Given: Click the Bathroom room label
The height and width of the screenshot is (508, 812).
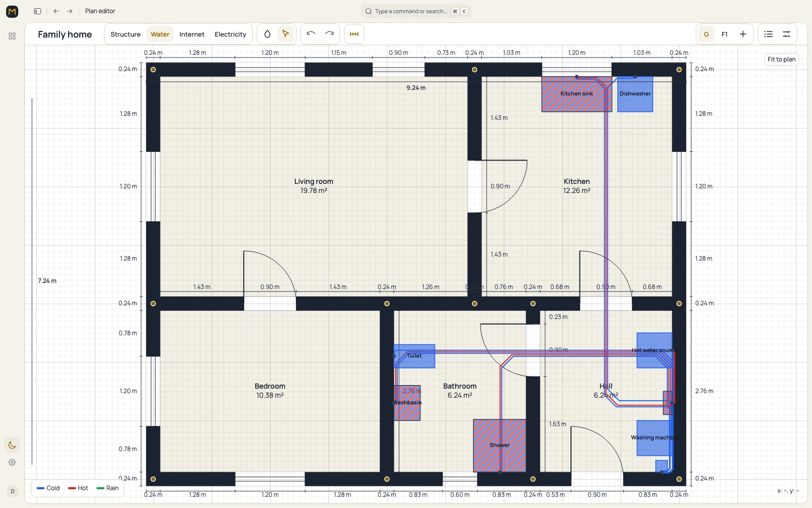Looking at the screenshot, I should click(x=460, y=386).
